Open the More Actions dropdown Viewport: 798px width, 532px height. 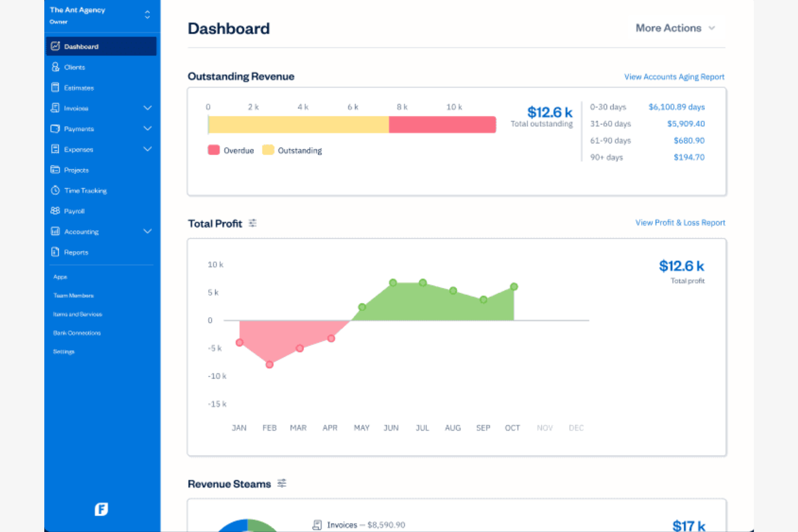675,27
